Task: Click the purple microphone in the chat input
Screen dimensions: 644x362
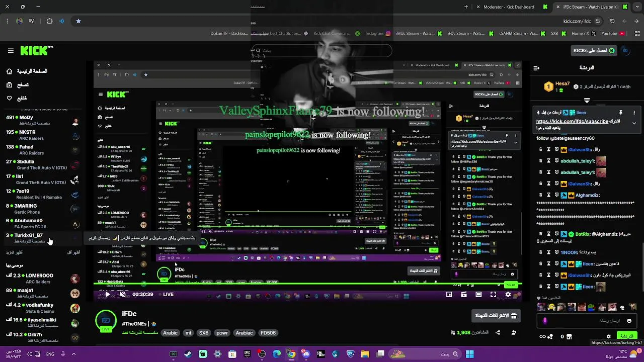Action: pyautogui.click(x=545, y=321)
